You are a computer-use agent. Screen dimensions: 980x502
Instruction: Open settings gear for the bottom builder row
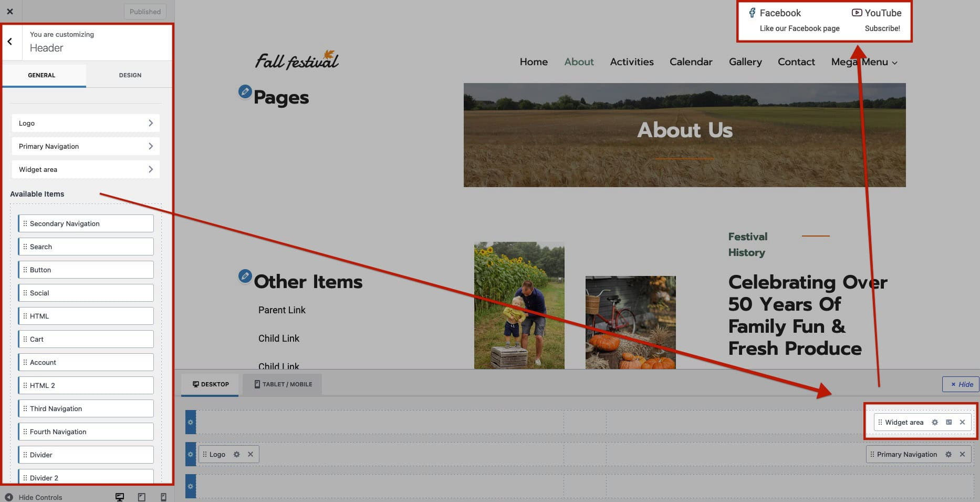[191, 486]
